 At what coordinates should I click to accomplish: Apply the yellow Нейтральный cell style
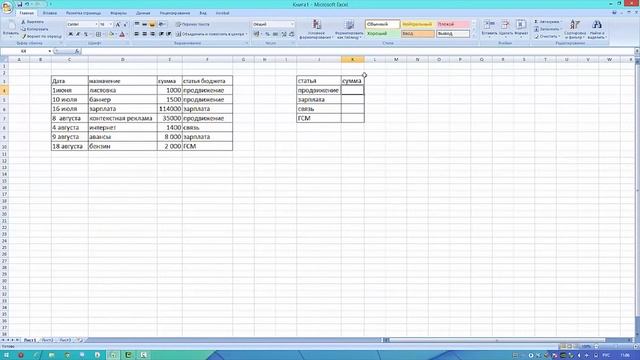coord(418,24)
